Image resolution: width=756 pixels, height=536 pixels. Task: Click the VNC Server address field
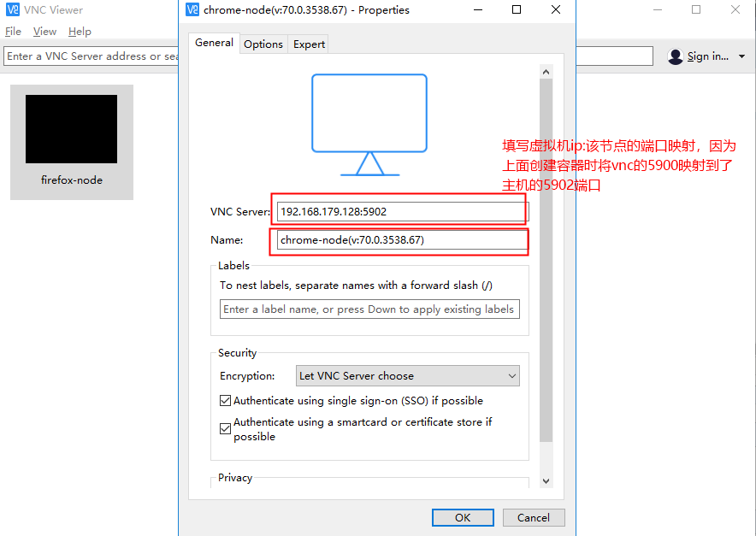coord(403,212)
